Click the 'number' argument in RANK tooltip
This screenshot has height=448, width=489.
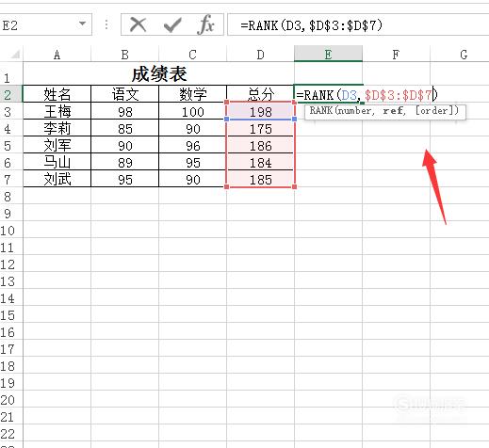point(354,111)
